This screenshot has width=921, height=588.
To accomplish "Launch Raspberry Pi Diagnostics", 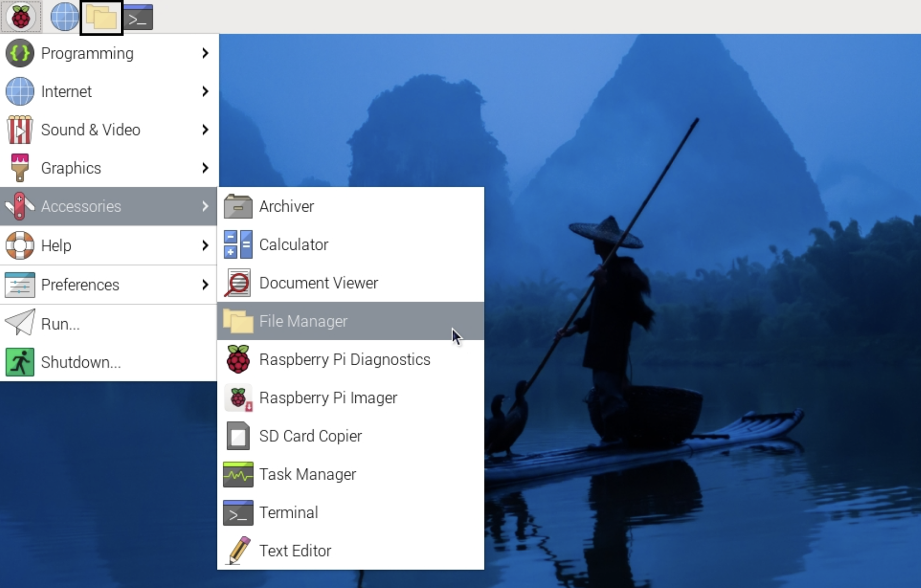I will (345, 359).
